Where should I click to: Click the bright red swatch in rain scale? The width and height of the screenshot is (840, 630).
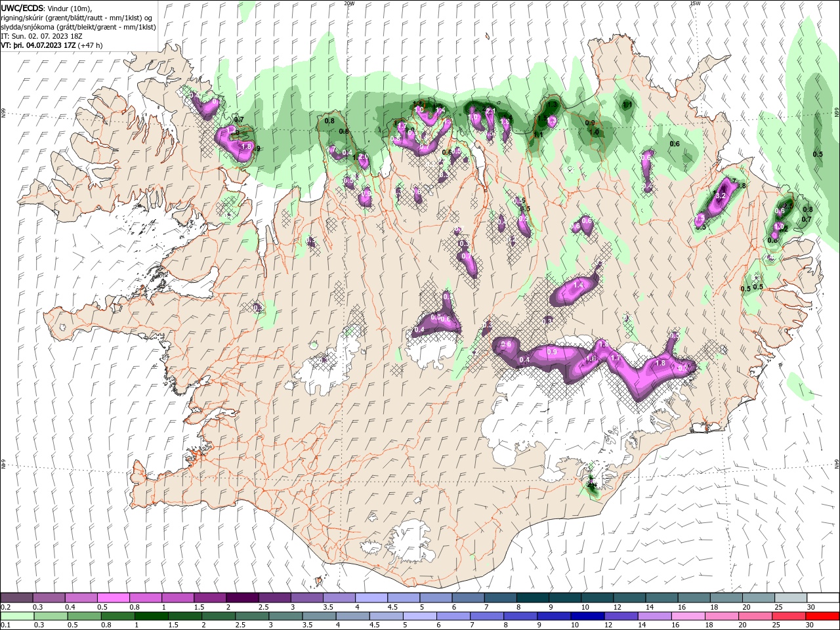point(823,616)
